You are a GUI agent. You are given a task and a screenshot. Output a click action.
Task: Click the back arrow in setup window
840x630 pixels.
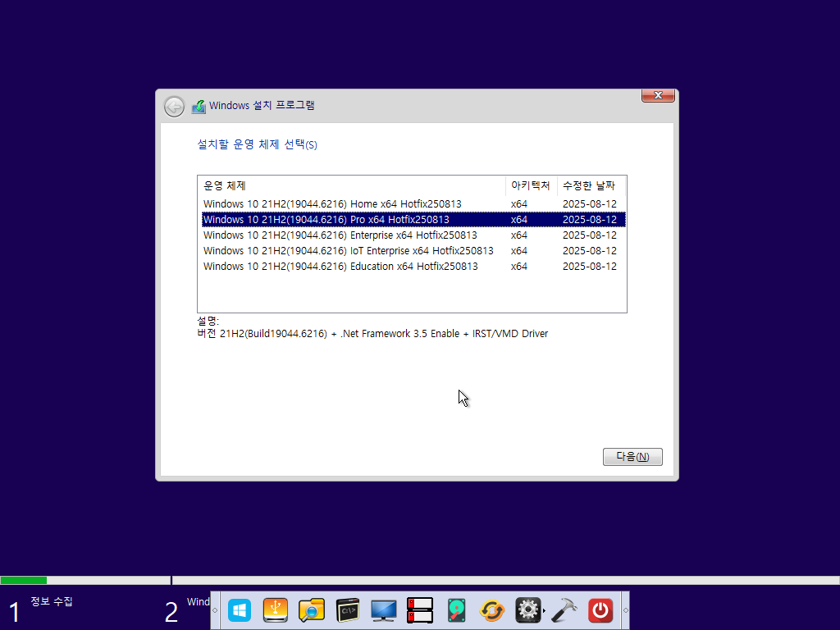point(174,107)
